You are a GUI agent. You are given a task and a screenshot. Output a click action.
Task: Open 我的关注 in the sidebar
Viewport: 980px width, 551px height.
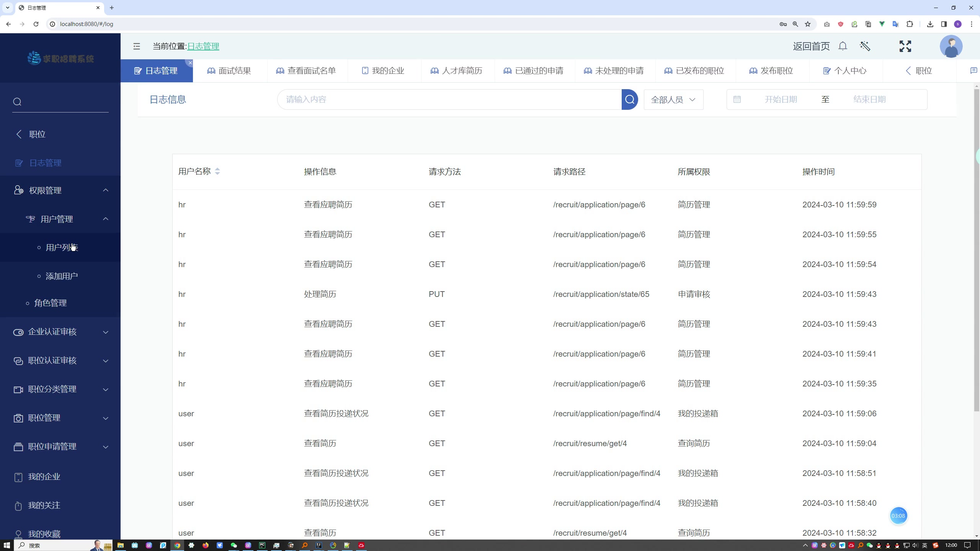point(60,505)
